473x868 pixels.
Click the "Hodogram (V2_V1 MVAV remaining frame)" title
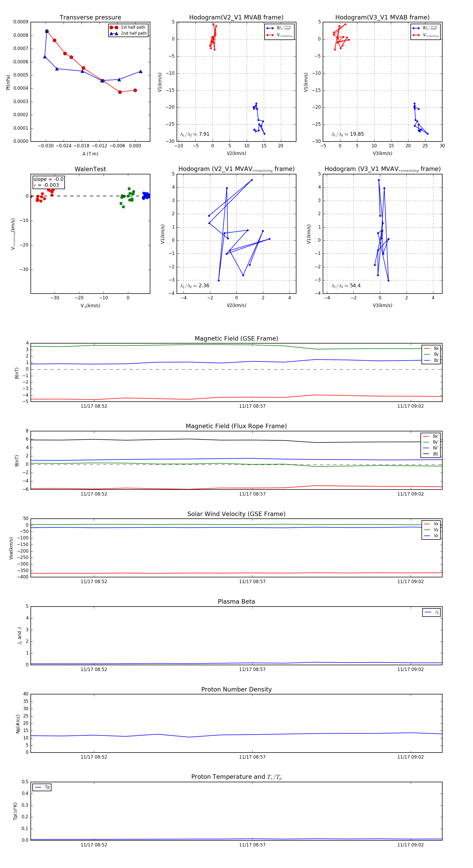tap(236, 169)
